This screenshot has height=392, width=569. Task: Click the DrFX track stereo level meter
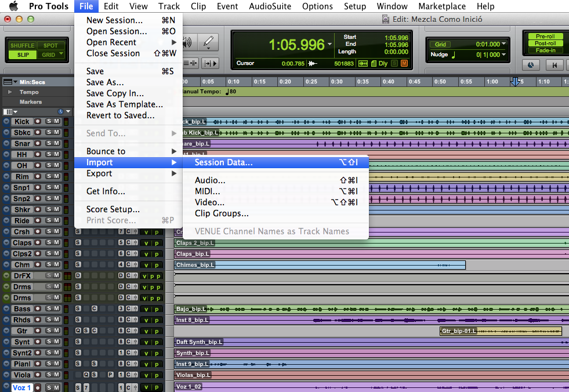click(x=67, y=276)
